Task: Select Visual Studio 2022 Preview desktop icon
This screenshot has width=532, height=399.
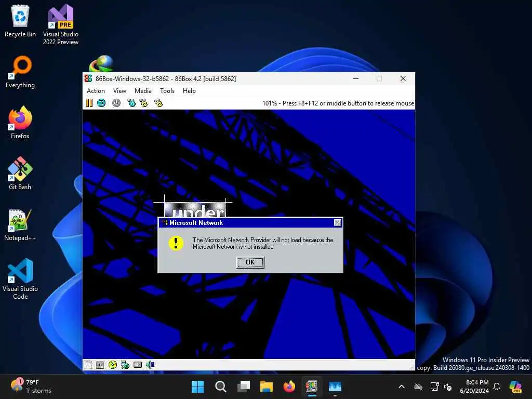Action: [61, 24]
